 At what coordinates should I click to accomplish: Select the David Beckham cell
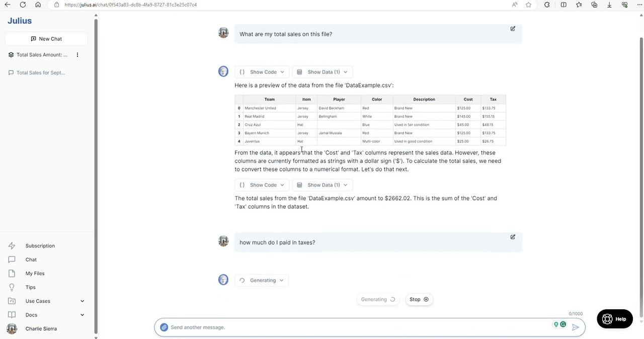pyautogui.click(x=339, y=108)
